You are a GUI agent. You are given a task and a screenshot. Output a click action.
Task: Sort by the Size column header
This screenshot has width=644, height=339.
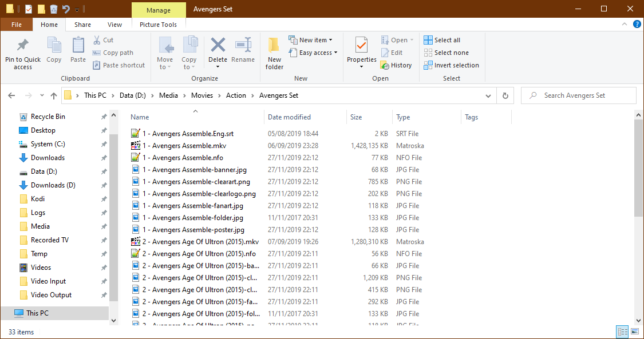pos(356,117)
